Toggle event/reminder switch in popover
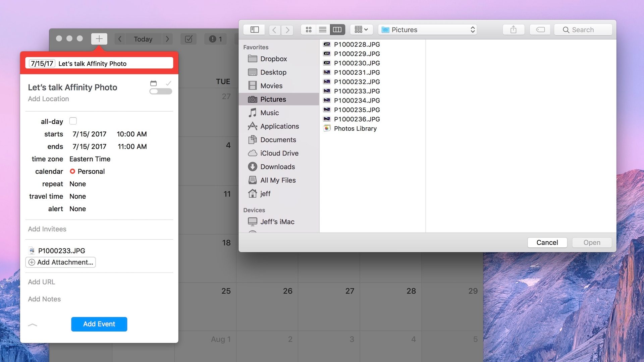The height and width of the screenshot is (362, 644). pyautogui.click(x=161, y=92)
